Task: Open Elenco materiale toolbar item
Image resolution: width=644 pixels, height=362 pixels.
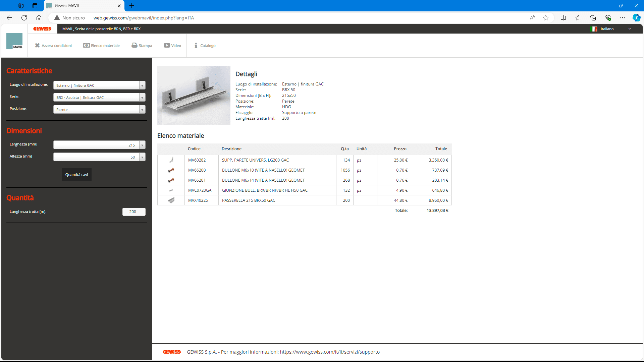Action: point(101,46)
